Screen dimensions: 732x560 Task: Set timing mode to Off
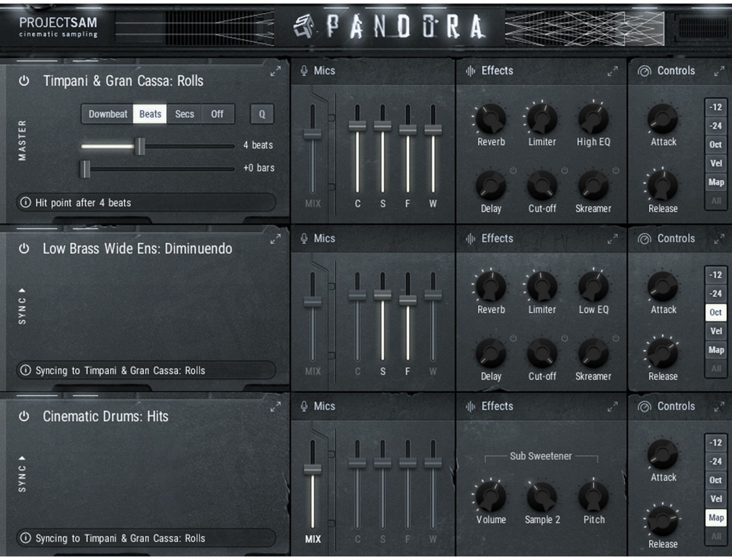pos(218,114)
